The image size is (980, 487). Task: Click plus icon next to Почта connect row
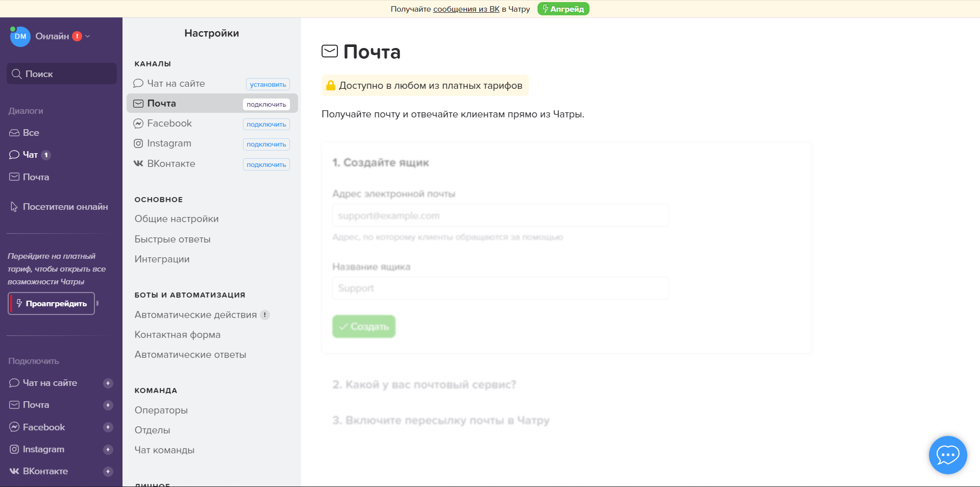(108, 405)
